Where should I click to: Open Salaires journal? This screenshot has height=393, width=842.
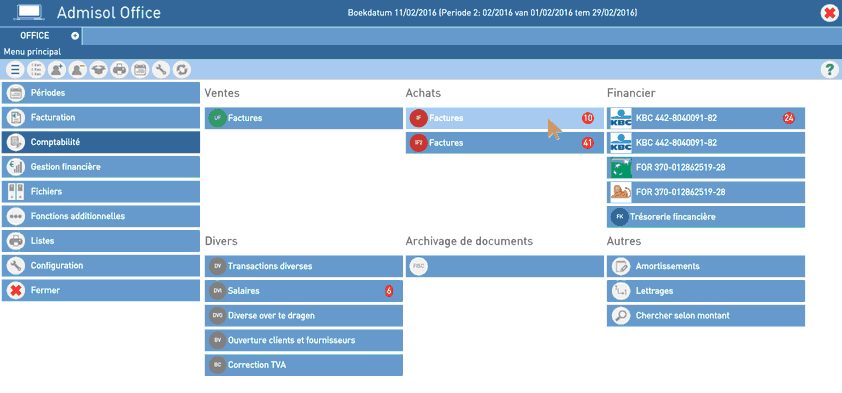coord(304,291)
